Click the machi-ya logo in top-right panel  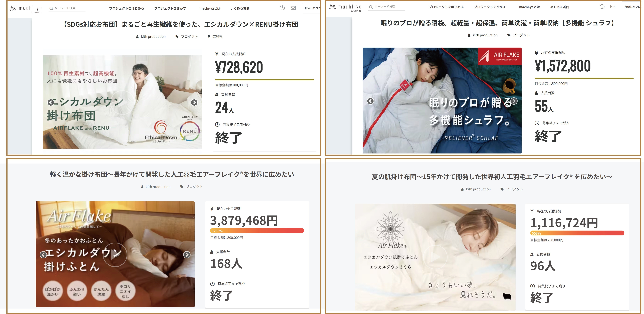345,8
